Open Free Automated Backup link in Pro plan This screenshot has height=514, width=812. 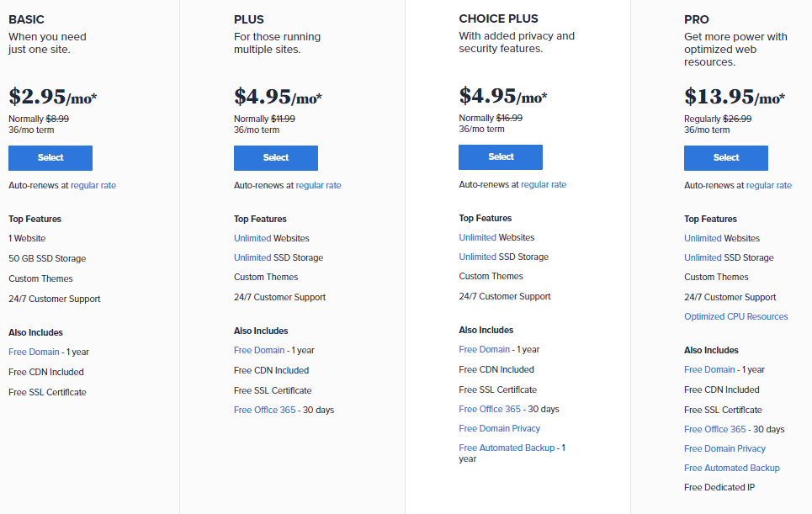[x=731, y=468]
